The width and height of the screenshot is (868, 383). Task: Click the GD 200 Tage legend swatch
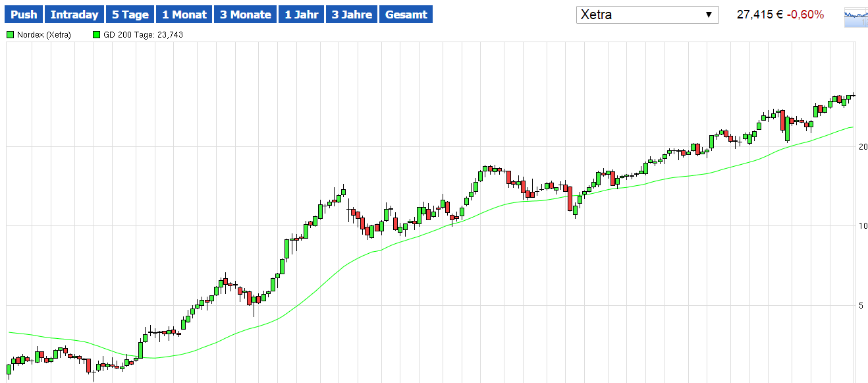[97, 35]
